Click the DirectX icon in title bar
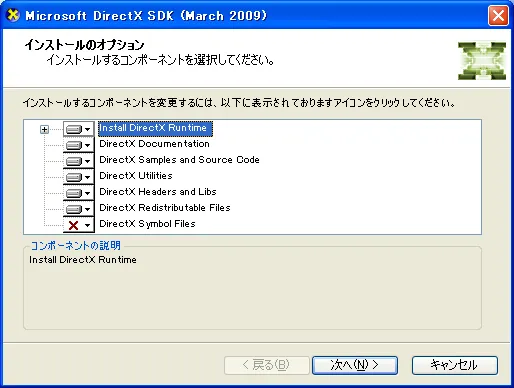The image size is (514, 388). [x=13, y=15]
